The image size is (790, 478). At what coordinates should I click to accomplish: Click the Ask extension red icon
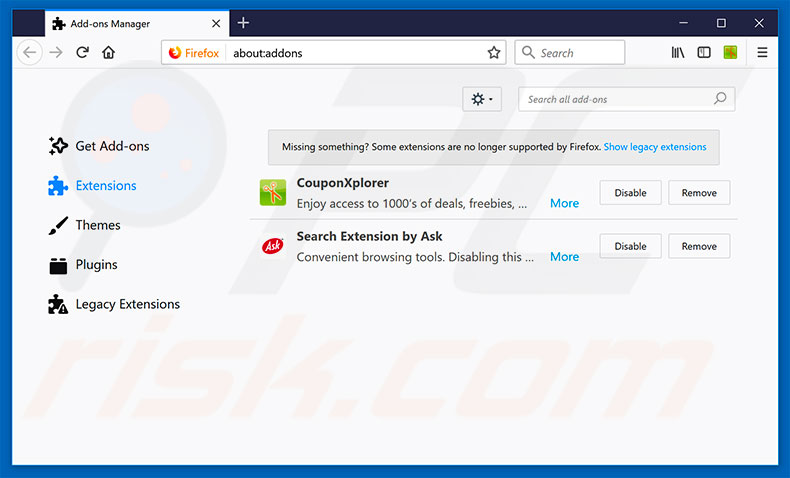(273, 246)
